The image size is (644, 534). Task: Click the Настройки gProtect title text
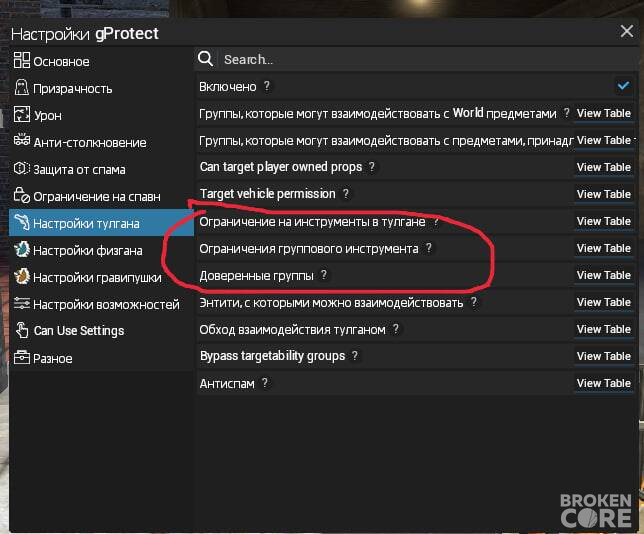click(85, 34)
